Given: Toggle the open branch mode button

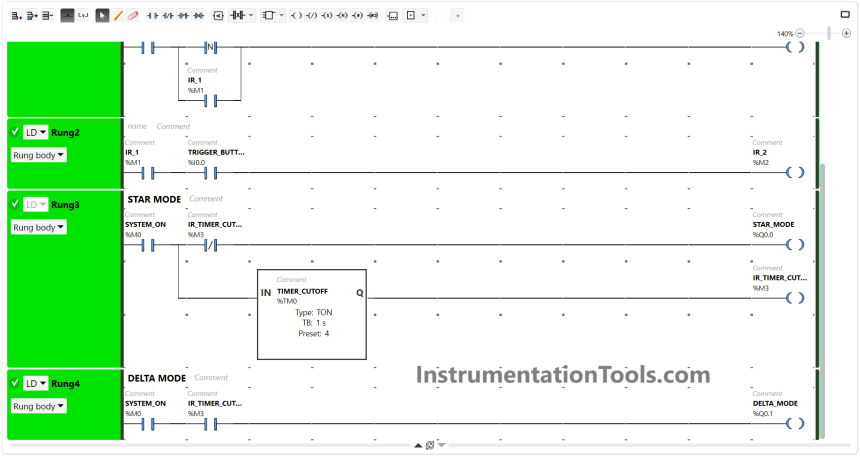Looking at the screenshot, I should tap(83, 15).
